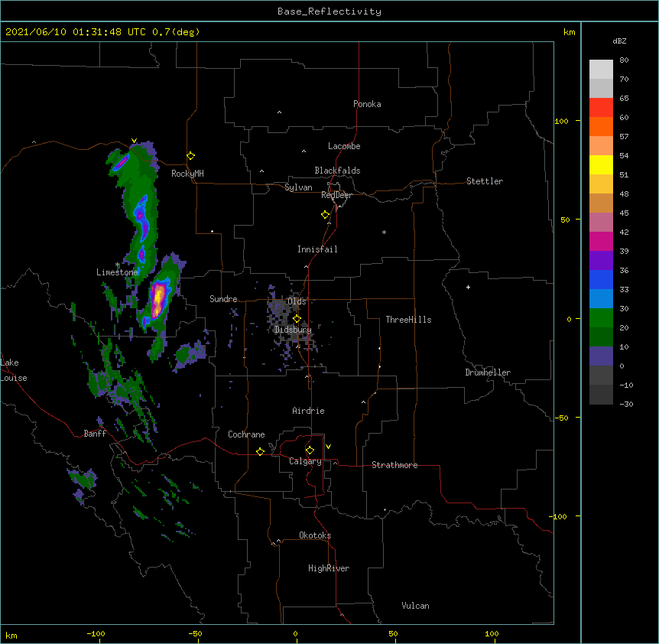Viewport: 659px width, 644px height.
Task: Select the Olds label
Action: 297,301
